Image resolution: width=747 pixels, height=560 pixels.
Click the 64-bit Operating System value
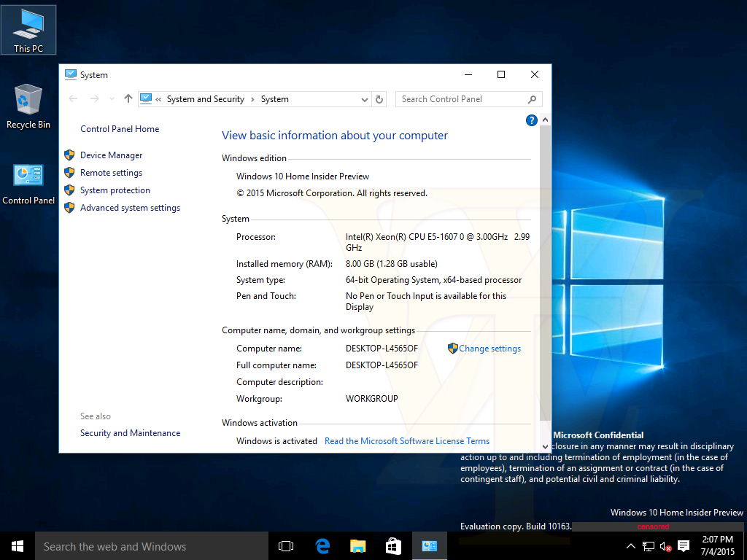tap(433, 280)
